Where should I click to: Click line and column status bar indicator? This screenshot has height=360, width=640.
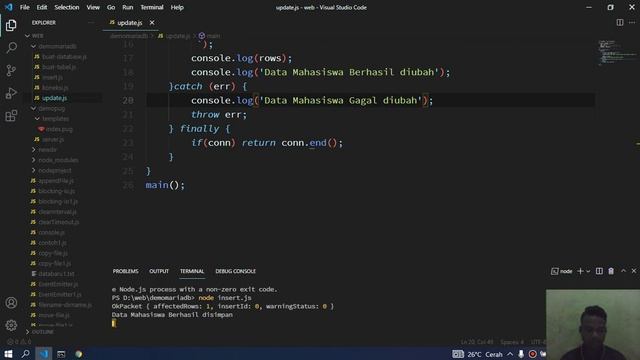click(477, 342)
